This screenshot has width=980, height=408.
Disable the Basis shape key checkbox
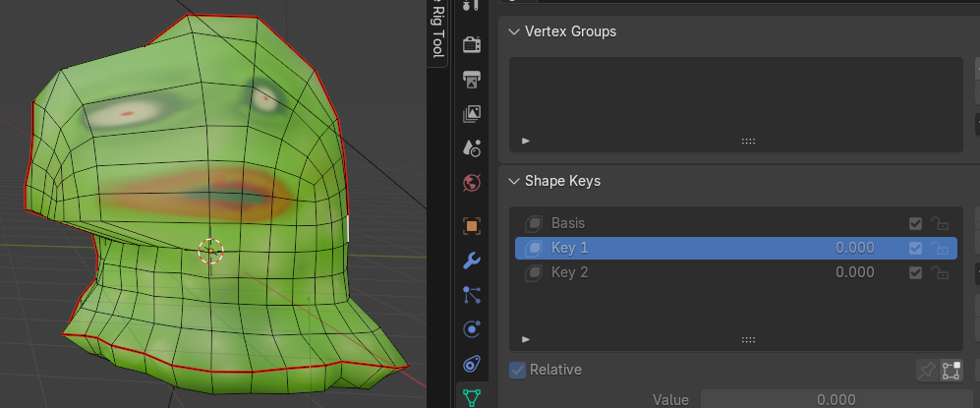(x=916, y=224)
